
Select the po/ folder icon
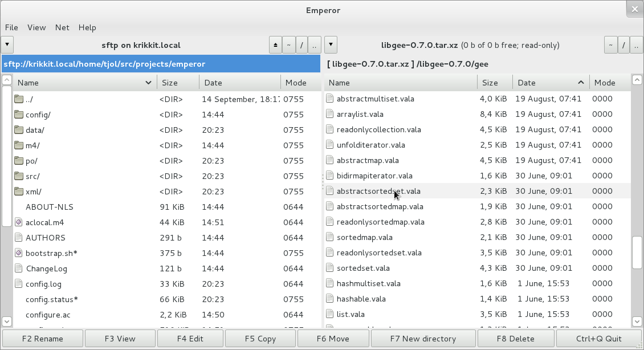[x=18, y=161]
